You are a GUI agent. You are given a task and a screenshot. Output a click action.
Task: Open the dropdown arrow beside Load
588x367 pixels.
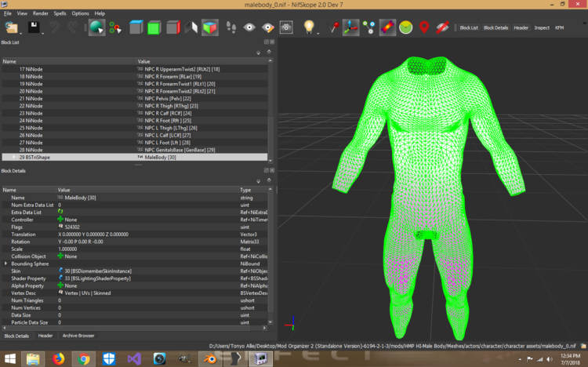pyautogui.click(x=20, y=34)
